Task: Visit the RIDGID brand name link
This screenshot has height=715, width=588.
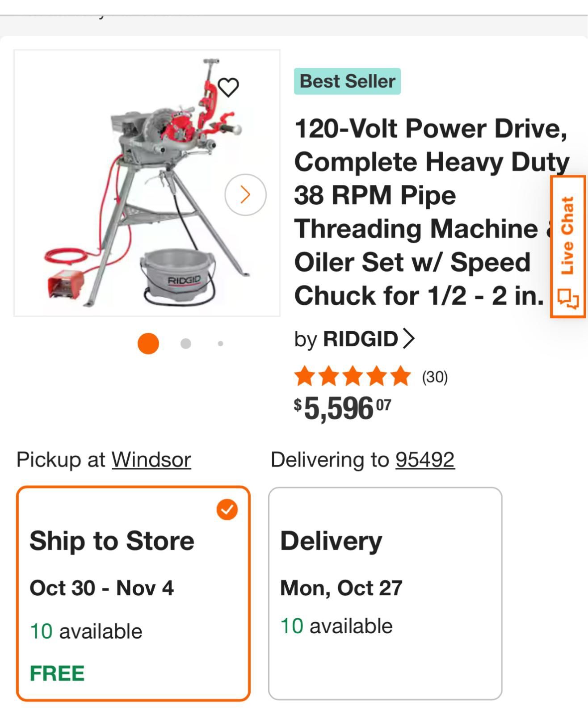Action: [360, 339]
